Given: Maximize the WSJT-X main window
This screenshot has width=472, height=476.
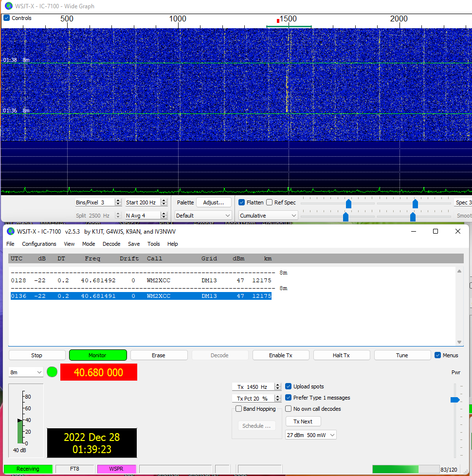Looking at the screenshot, I should (436, 231).
